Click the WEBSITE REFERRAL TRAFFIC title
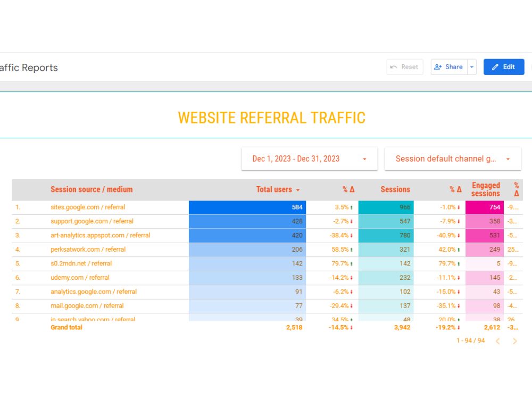The height and width of the screenshot is (399, 532). coord(271,118)
